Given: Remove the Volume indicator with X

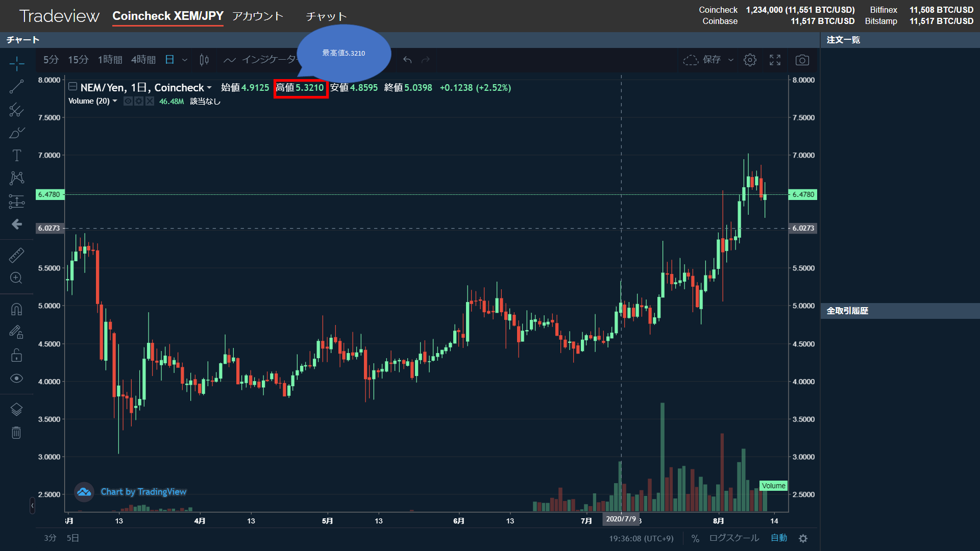Looking at the screenshot, I should (150, 101).
